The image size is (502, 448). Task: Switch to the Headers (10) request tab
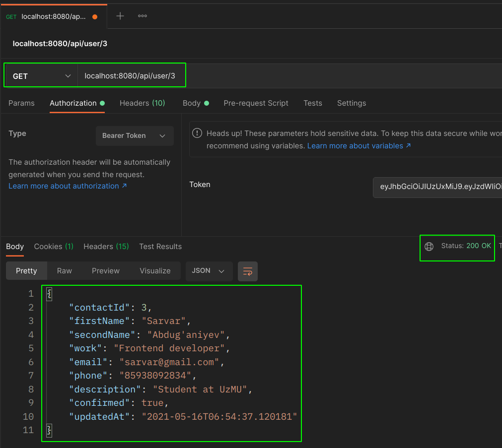click(x=142, y=103)
